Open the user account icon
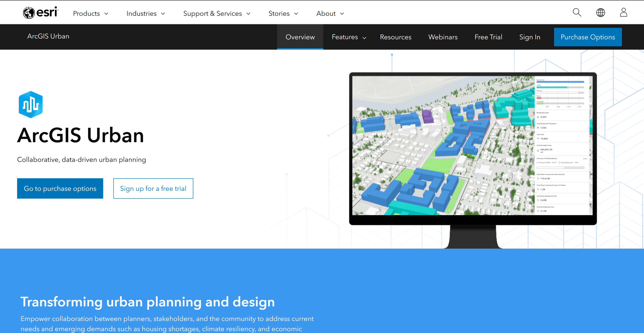The image size is (644, 333). click(624, 12)
